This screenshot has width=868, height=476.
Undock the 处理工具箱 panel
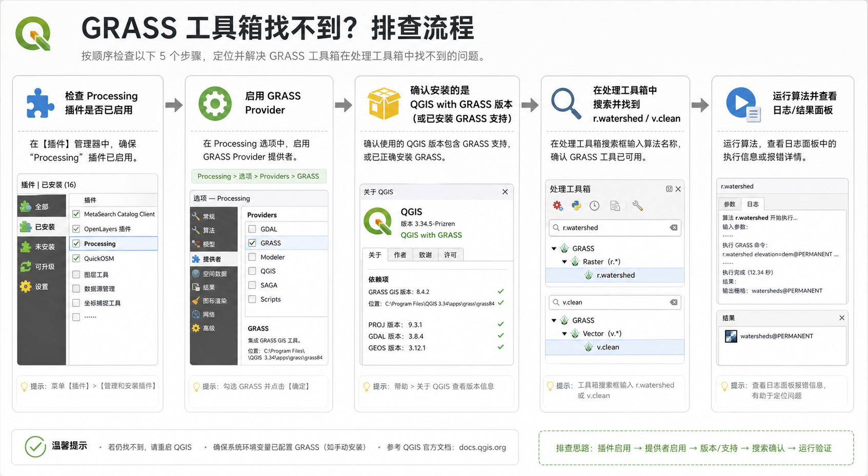669,189
